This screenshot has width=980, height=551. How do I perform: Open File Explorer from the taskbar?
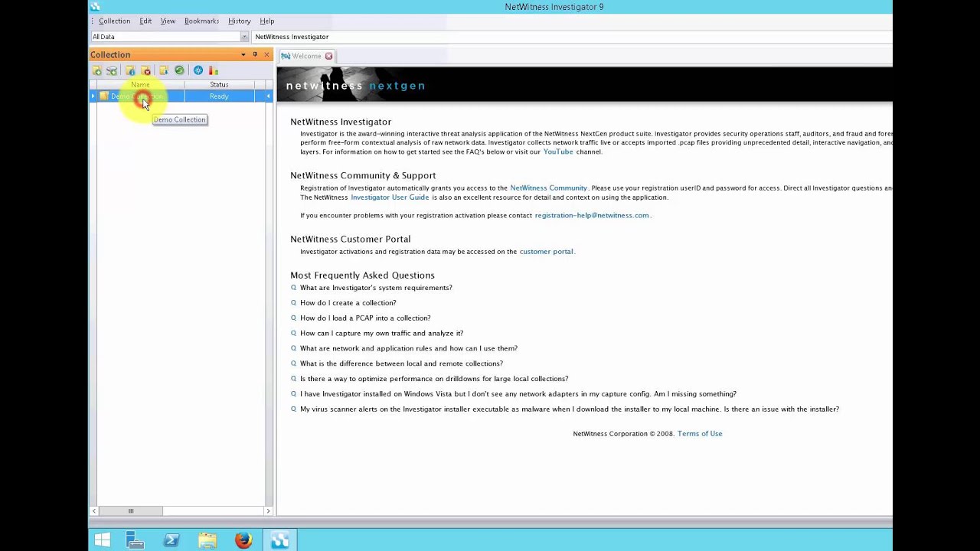207,540
